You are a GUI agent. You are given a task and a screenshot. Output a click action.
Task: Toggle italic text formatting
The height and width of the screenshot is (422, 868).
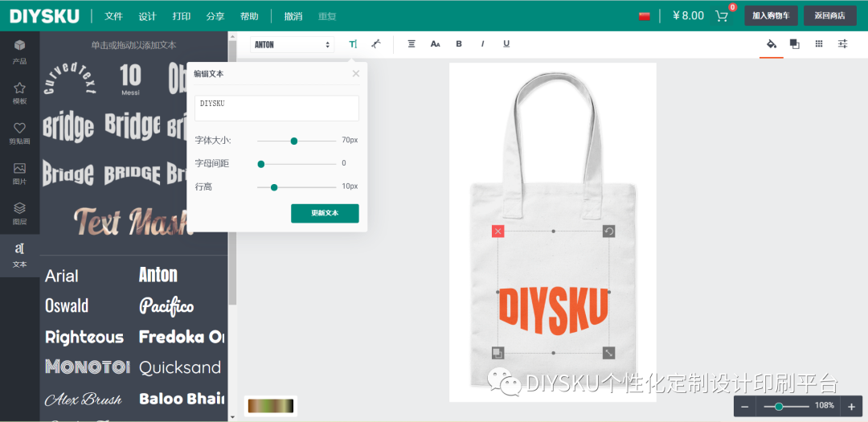[482, 44]
